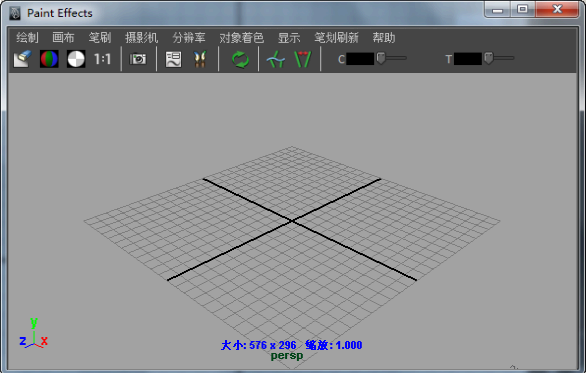
Task: Open the 画布 menu
Action: (x=63, y=37)
